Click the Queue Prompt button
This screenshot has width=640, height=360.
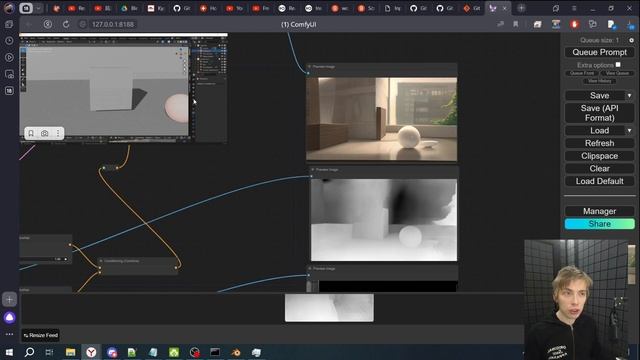pos(599,52)
